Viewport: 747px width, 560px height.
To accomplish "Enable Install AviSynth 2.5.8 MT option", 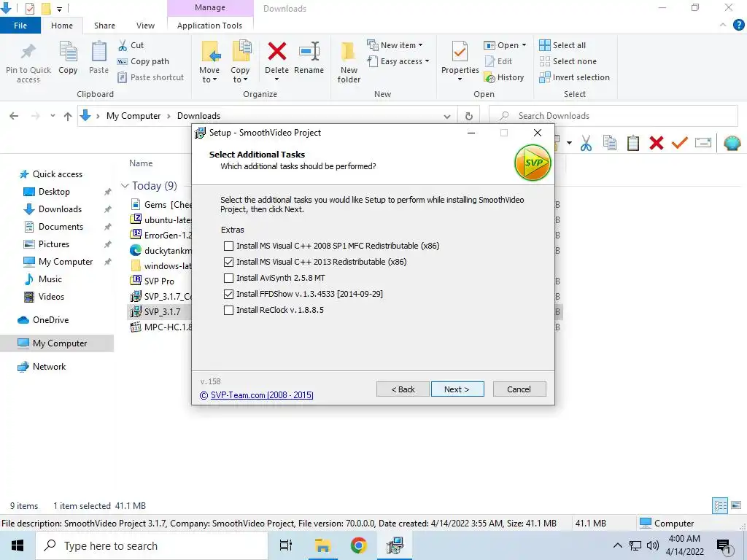I will pos(228,278).
